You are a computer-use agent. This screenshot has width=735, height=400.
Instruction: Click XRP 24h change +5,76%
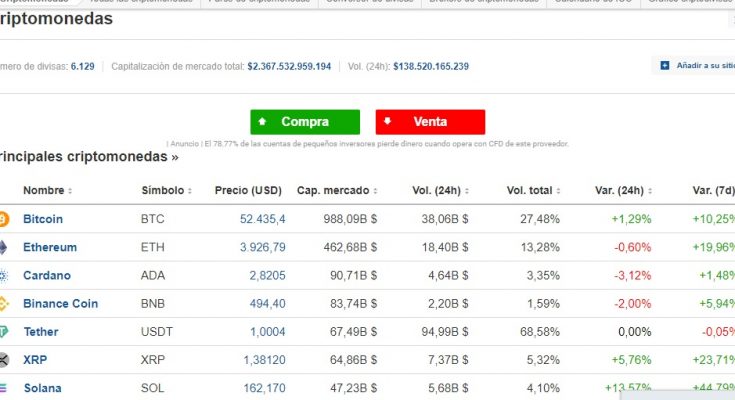pos(631,360)
